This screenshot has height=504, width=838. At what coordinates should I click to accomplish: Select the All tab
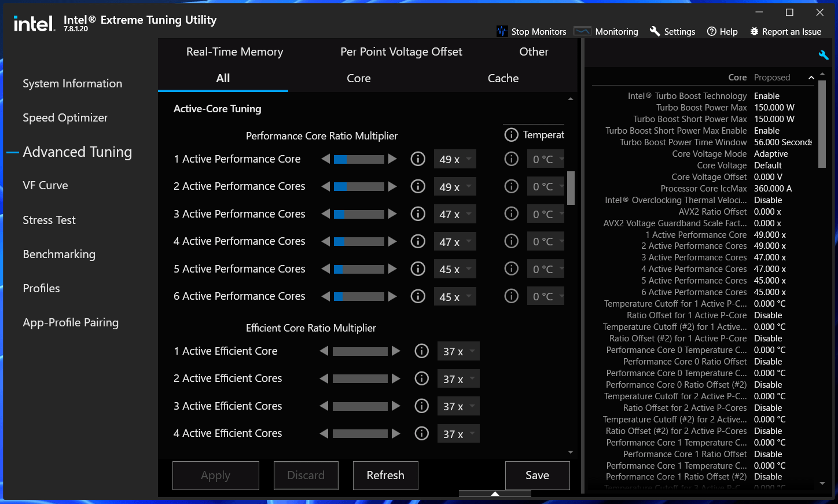click(223, 78)
